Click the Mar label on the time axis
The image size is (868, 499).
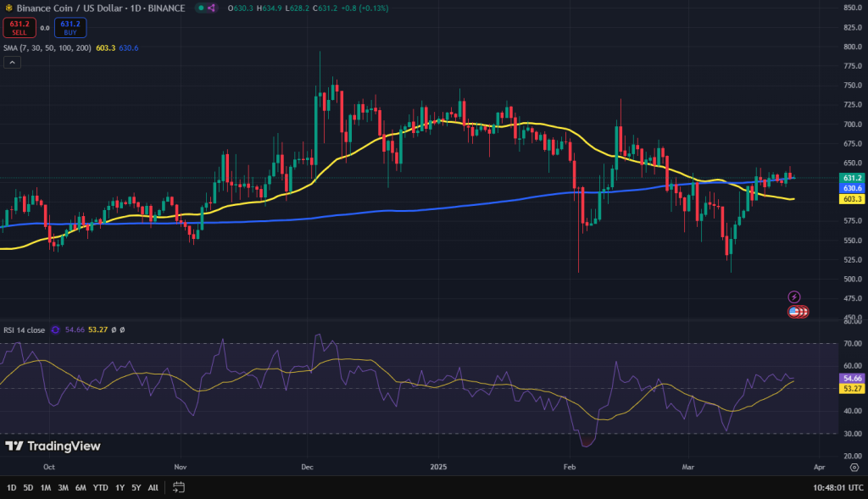pyautogui.click(x=688, y=467)
